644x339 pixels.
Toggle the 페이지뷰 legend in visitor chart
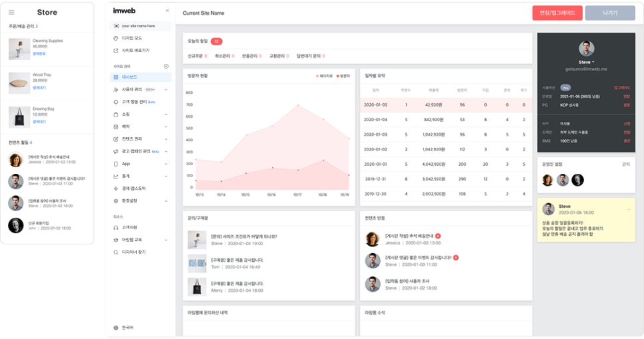[324, 76]
